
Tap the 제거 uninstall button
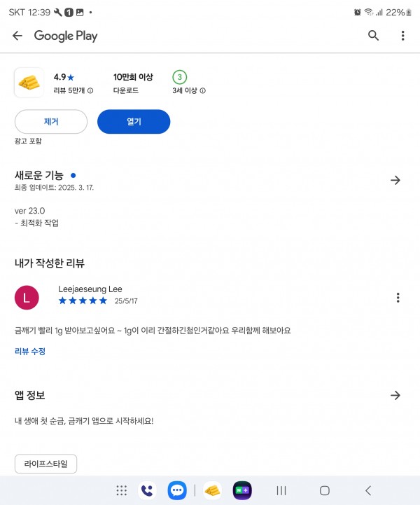(51, 121)
